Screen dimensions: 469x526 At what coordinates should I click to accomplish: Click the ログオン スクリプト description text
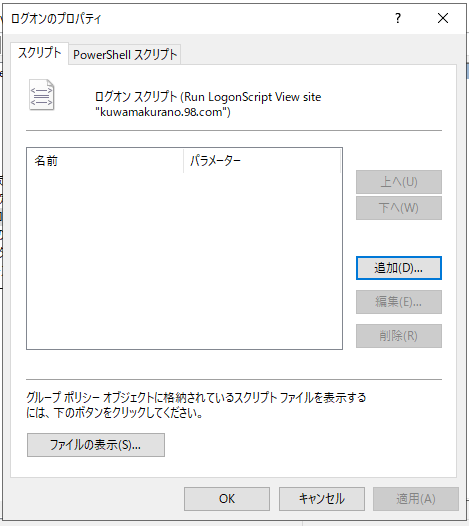[x=208, y=104]
